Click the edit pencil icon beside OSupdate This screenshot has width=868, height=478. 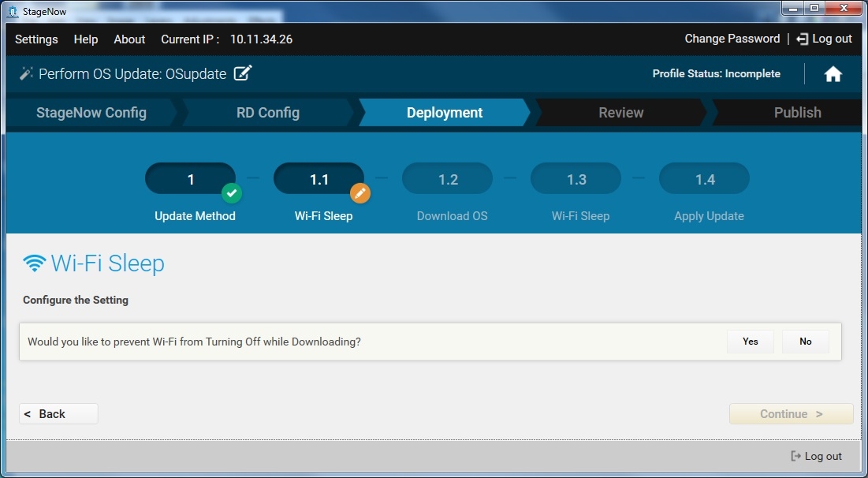[x=243, y=73]
